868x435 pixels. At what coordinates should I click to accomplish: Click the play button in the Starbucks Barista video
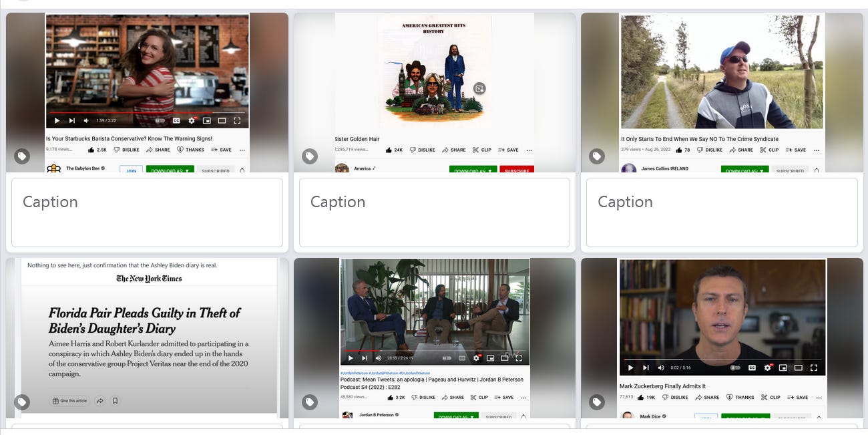tap(57, 121)
